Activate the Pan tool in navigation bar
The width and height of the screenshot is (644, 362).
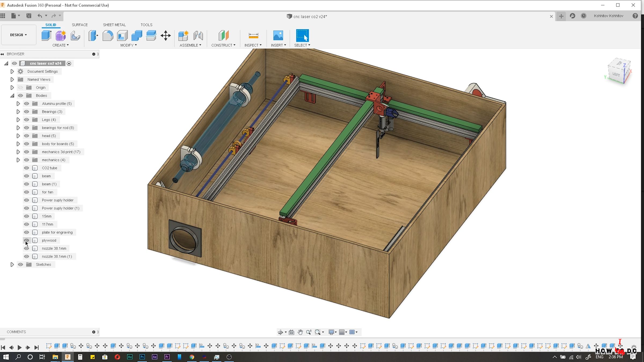[x=300, y=332]
